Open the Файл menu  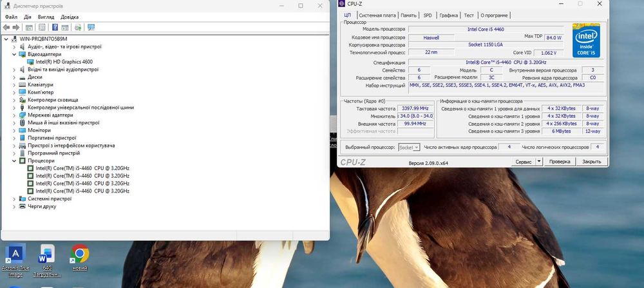point(11,17)
